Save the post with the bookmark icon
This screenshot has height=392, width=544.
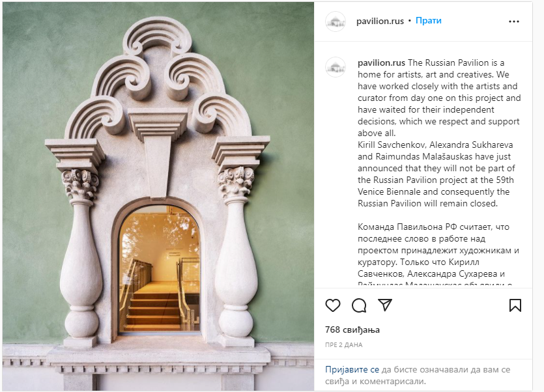tap(515, 305)
